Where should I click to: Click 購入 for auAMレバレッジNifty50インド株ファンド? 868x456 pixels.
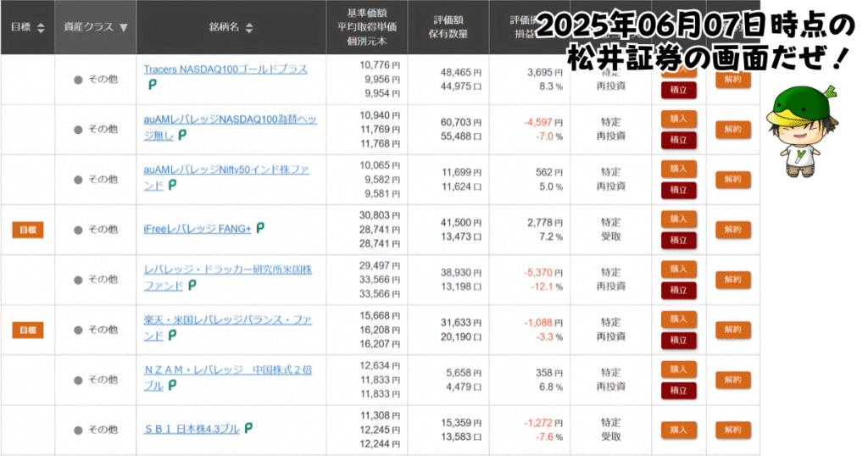point(679,169)
